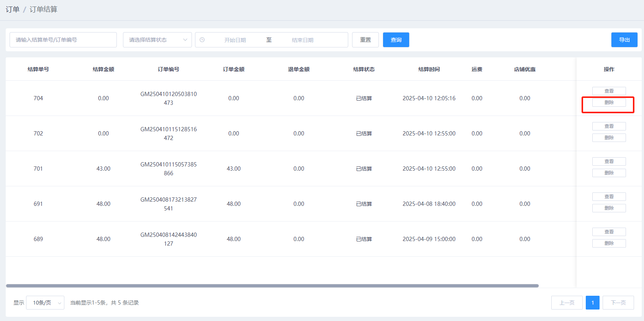Expand the 10条/页 page size selector
Image resolution: width=644 pixels, height=321 pixels.
click(45, 303)
